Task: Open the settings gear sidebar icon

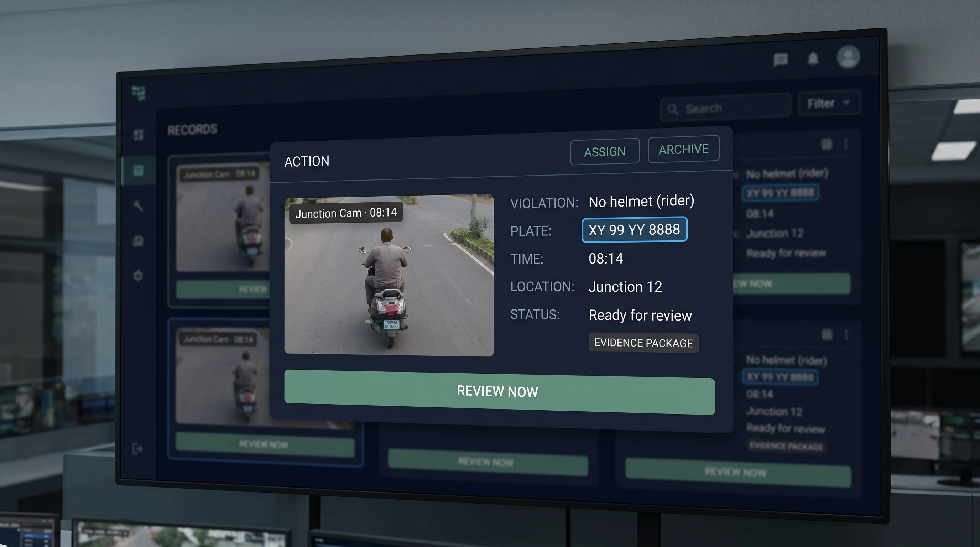Action: click(138, 275)
